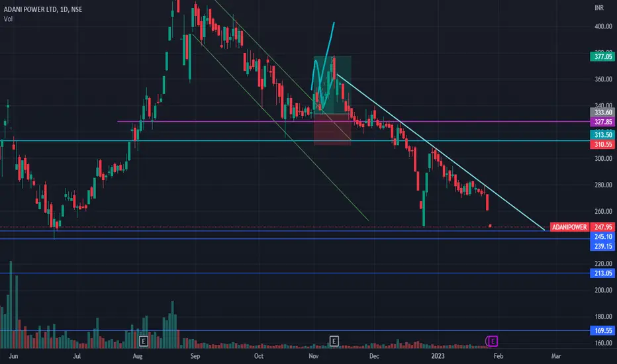Click the Oct label on time axis

pyautogui.click(x=259, y=356)
